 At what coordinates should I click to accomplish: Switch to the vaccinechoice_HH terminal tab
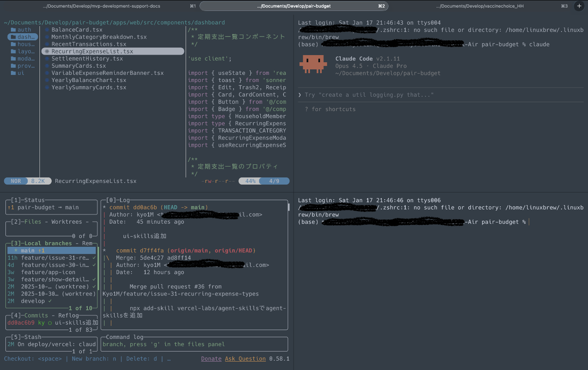tap(480, 6)
